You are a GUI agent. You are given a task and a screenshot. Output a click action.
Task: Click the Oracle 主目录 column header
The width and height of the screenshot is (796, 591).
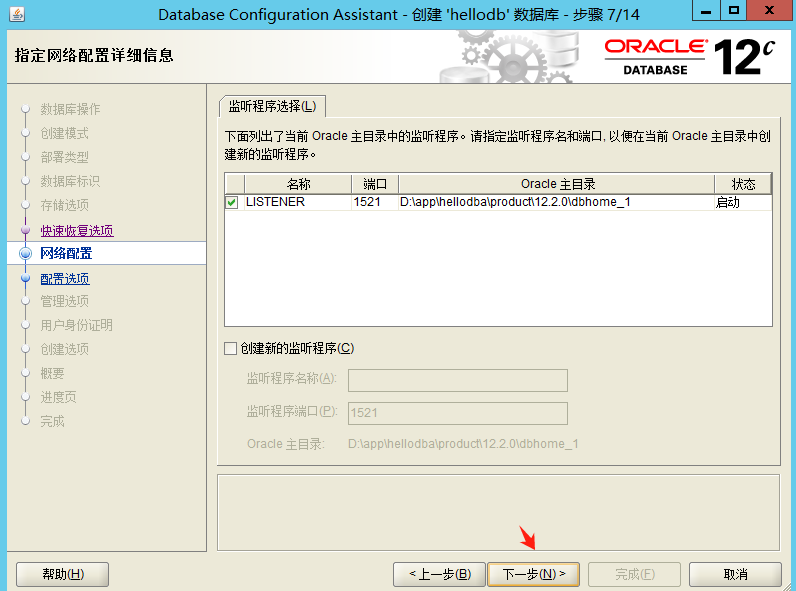[x=557, y=184]
